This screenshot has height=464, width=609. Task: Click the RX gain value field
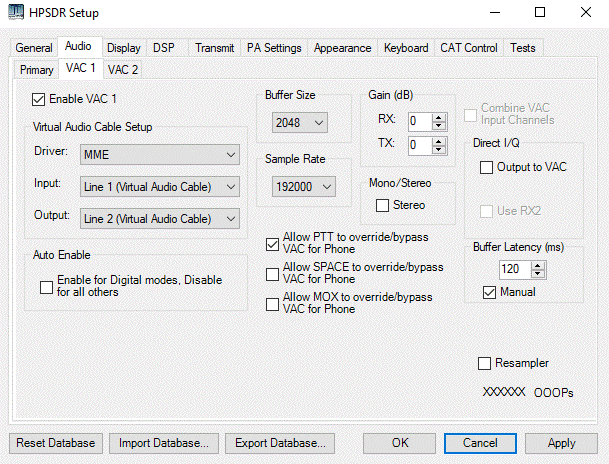[420, 122]
